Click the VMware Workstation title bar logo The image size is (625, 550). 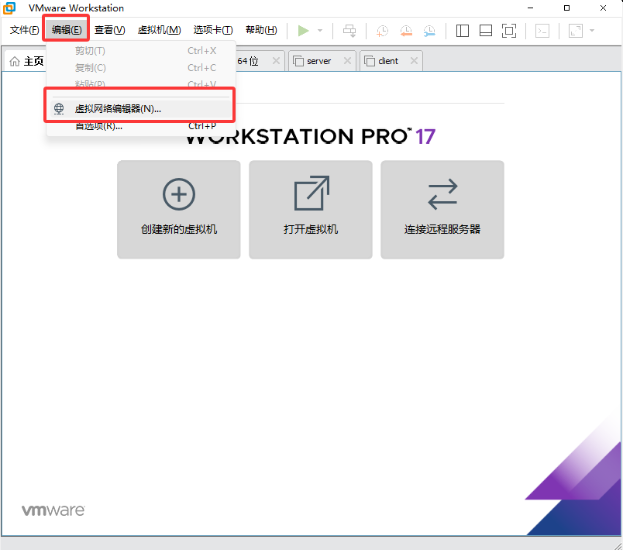(x=9, y=8)
